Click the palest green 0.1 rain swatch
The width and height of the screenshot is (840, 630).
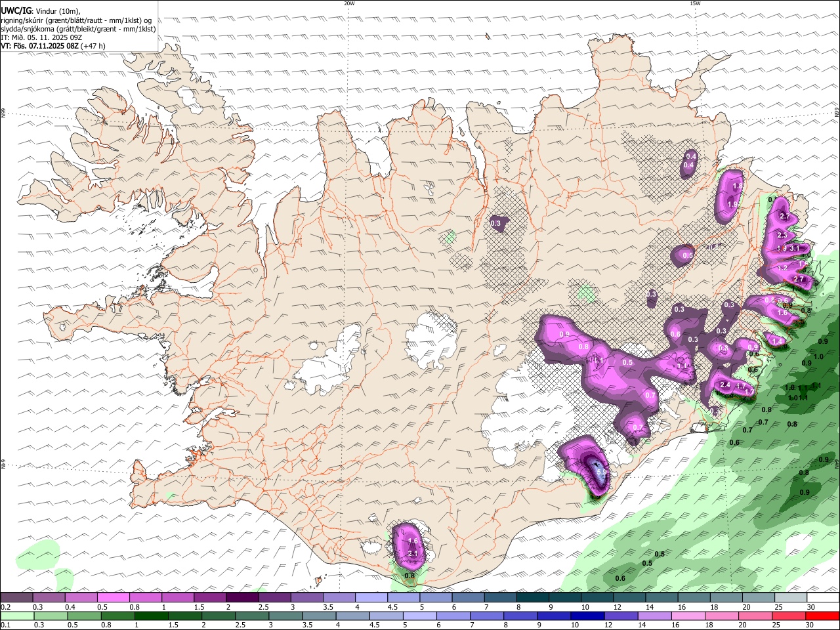pyautogui.click(x=17, y=616)
